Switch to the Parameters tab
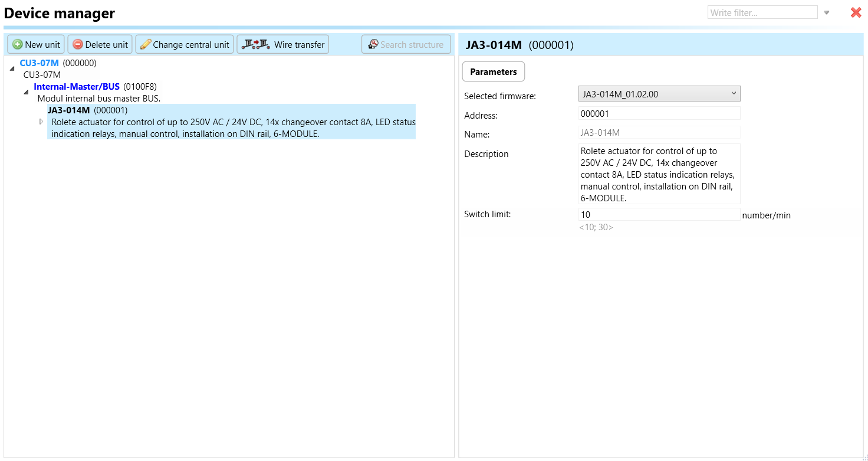Image resolution: width=868 pixels, height=461 pixels. click(493, 72)
